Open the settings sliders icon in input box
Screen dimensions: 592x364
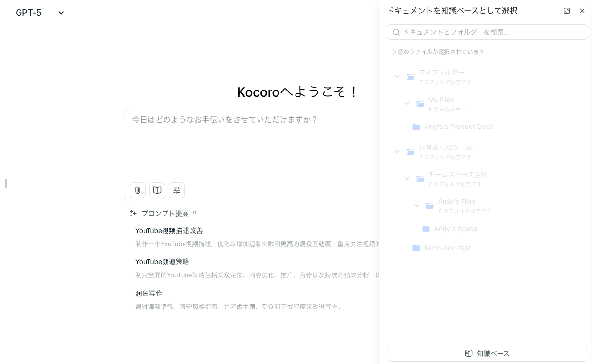tap(177, 190)
